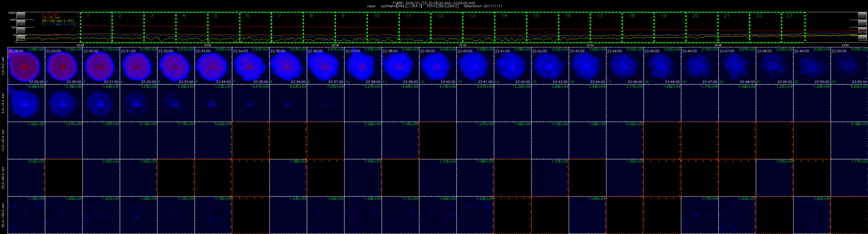The image size is (868, 234).
Task: Click the 'Detectors= 001111111' header text
Action: (x=483, y=6)
